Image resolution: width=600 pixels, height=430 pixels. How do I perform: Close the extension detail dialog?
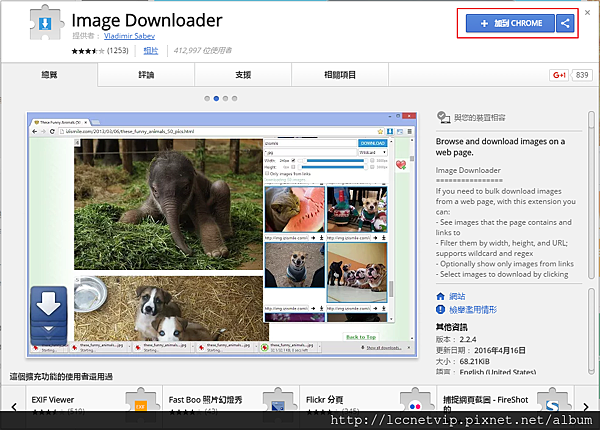pos(587,13)
